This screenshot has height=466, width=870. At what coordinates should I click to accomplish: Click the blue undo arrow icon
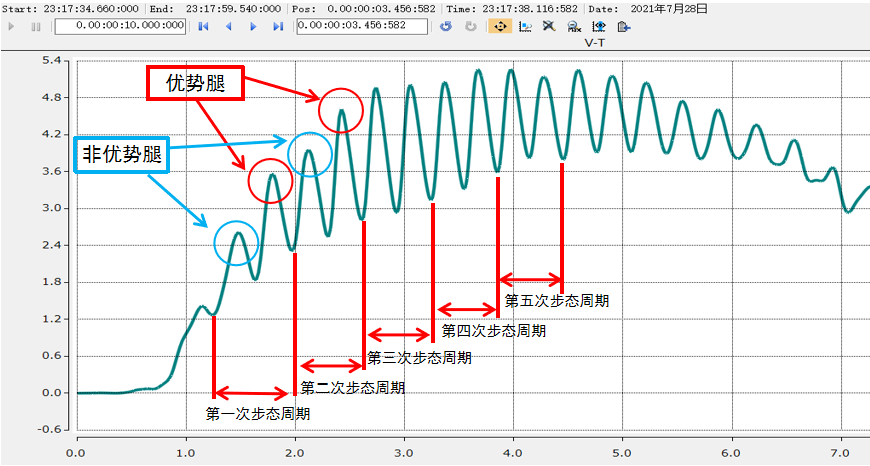point(446,26)
